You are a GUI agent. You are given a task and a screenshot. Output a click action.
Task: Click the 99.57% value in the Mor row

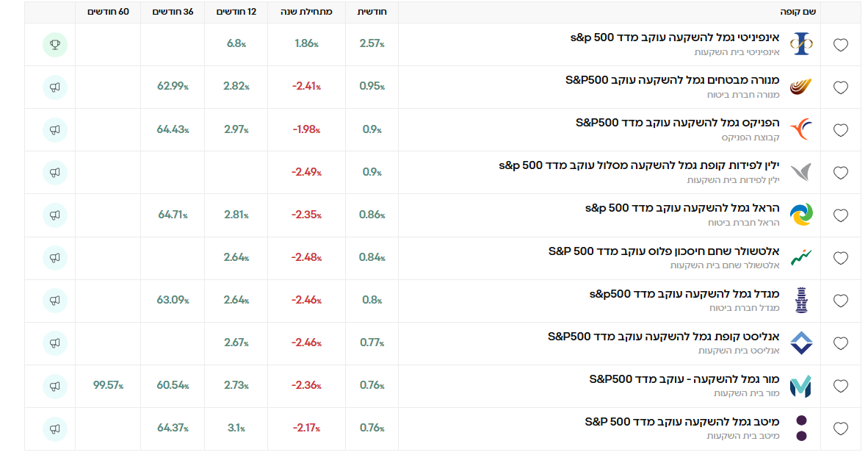[108, 386]
